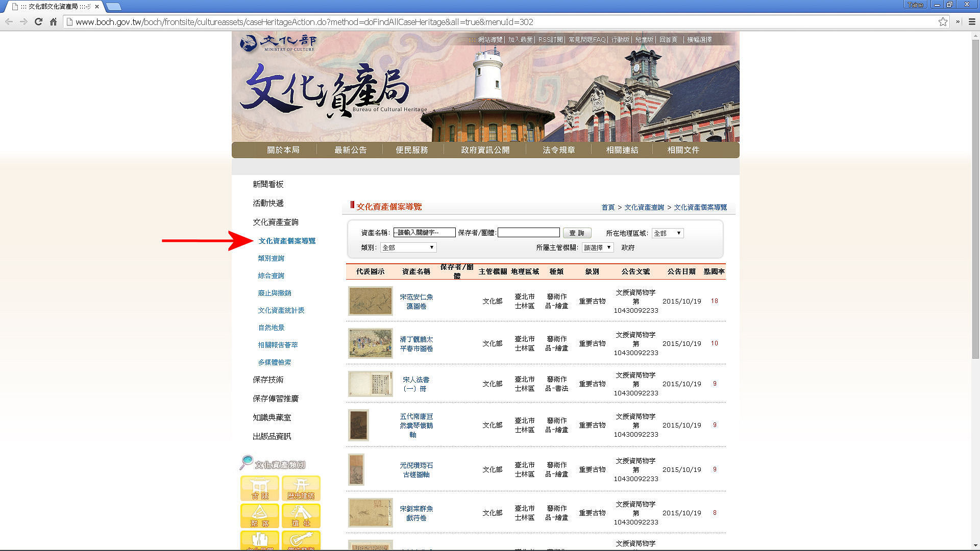
Task: Open 活動快遞 in the sidebar
Action: click(x=268, y=203)
